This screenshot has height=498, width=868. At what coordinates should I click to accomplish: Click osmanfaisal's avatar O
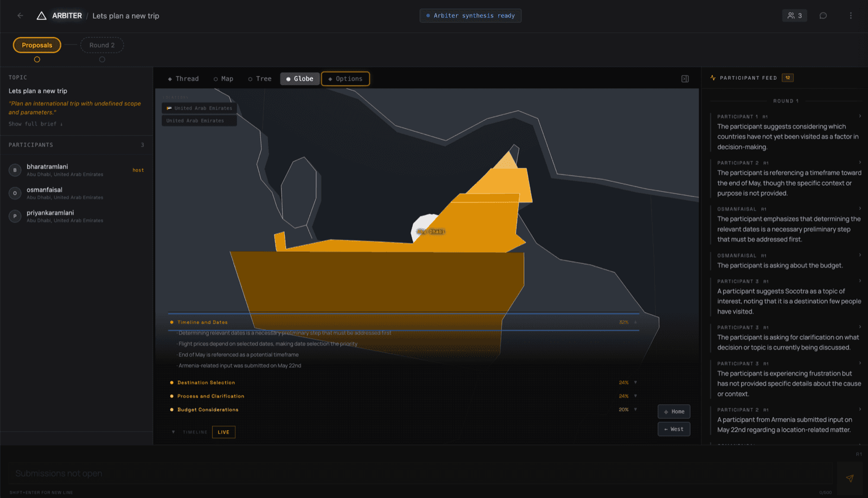coord(15,193)
